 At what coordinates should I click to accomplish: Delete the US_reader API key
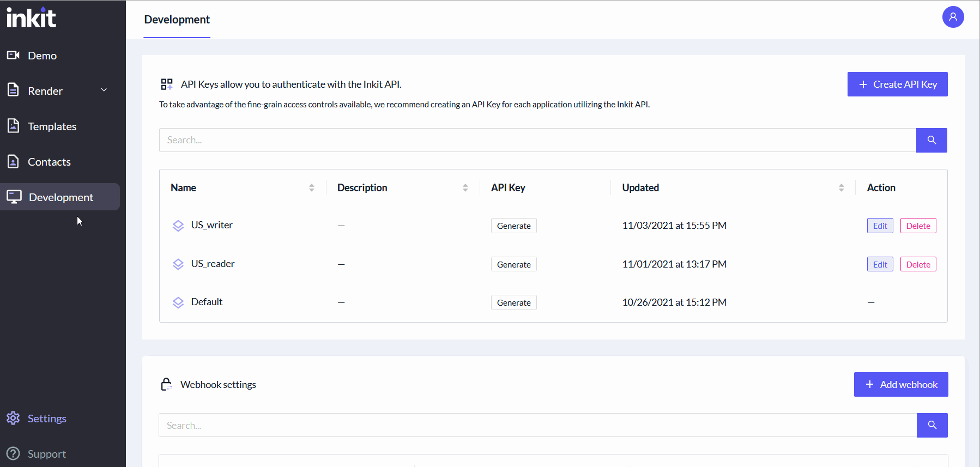tap(918, 264)
